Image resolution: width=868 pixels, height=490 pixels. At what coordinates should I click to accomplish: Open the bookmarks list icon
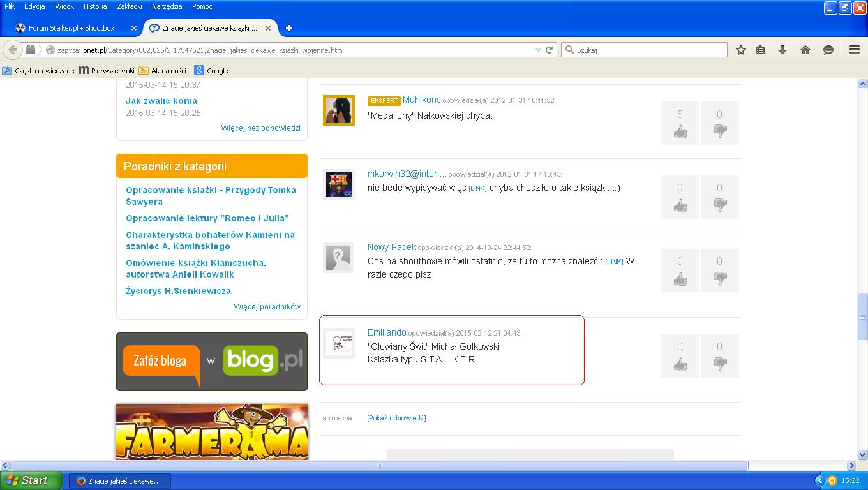tap(760, 50)
